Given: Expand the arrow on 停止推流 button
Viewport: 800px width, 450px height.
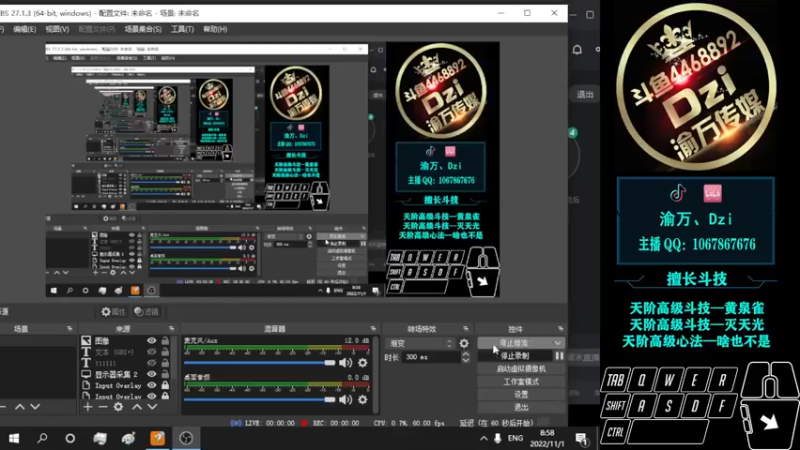Looking at the screenshot, I should 557,343.
